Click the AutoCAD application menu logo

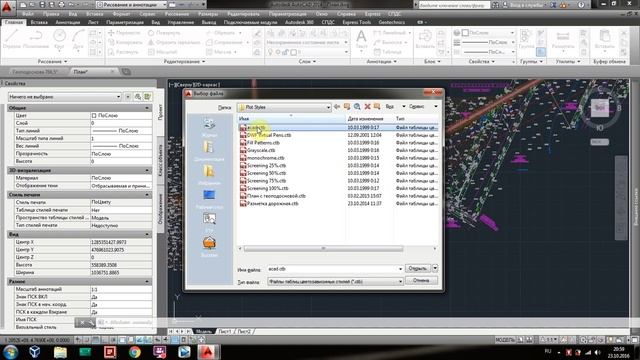pyautogui.click(x=7, y=6)
